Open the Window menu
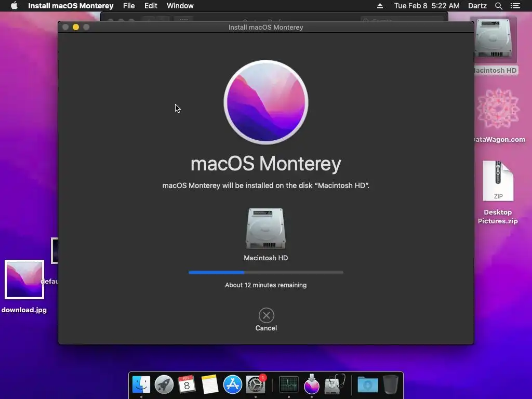Image resolution: width=532 pixels, height=399 pixels. 180,6
